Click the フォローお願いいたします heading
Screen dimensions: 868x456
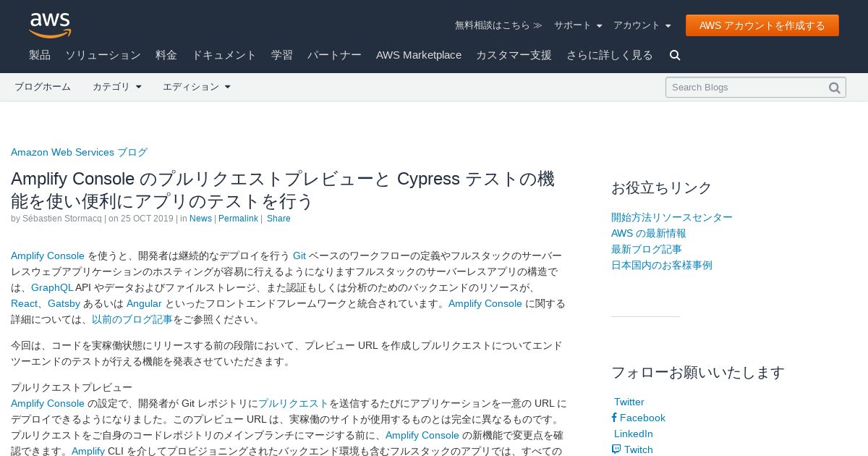(x=698, y=372)
